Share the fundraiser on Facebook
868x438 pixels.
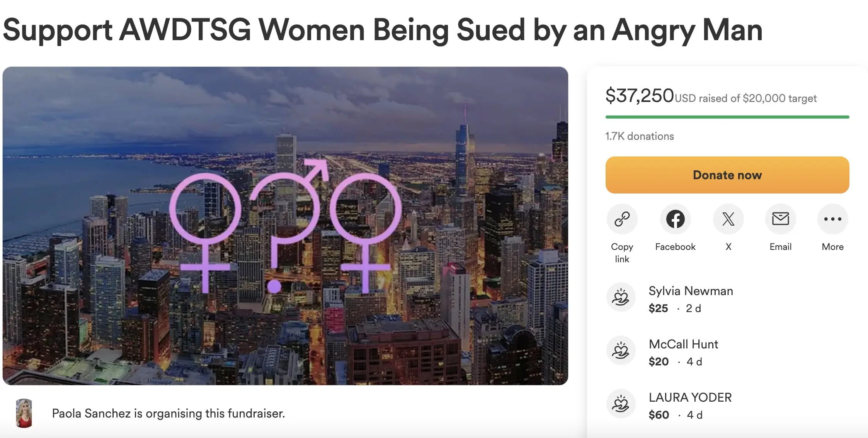pos(674,219)
